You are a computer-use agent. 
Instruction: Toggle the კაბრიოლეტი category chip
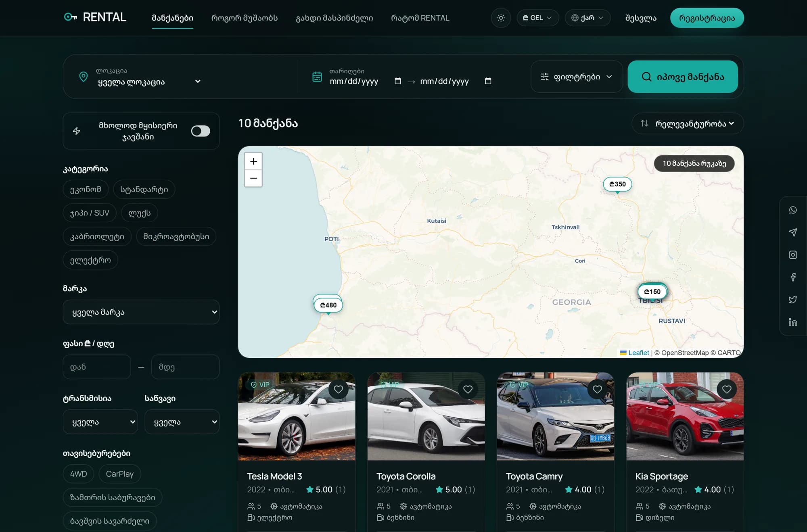tap(97, 236)
